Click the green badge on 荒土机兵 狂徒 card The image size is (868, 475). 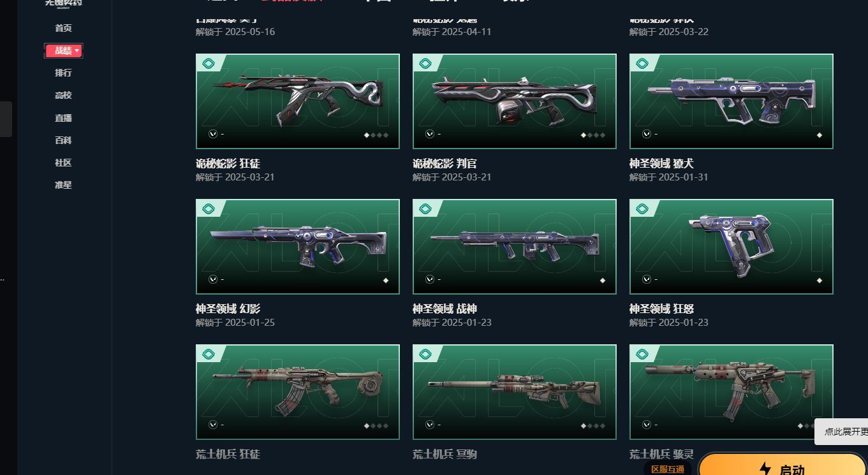[x=208, y=354]
